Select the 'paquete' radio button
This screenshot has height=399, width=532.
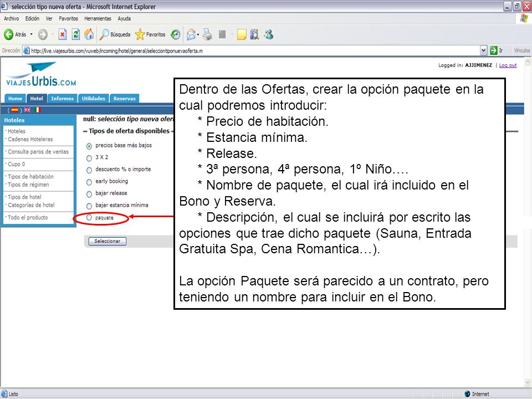pyautogui.click(x=89, y=217)
